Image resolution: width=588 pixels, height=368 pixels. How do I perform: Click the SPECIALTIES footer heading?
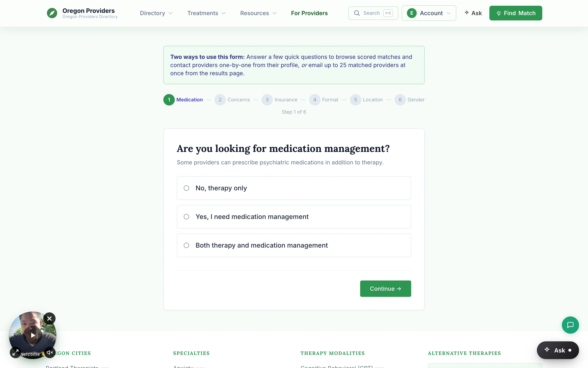(191, 353)
